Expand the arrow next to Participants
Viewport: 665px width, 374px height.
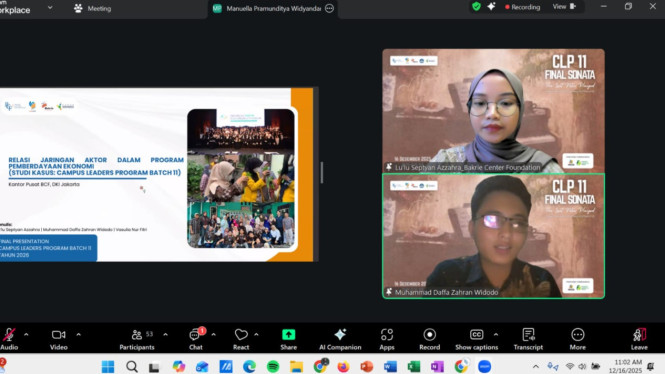pyautogui.click(x=165, y=335)
